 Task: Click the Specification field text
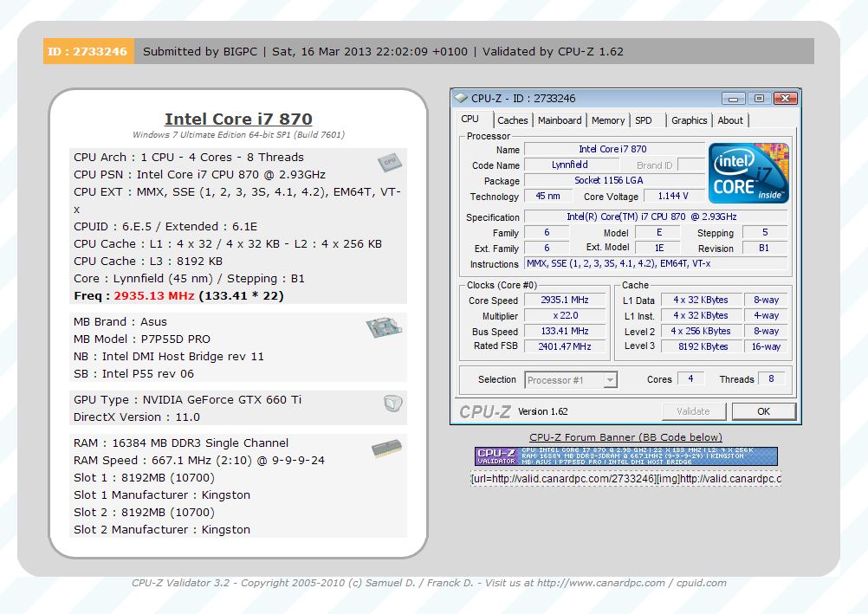click(656, 217)
